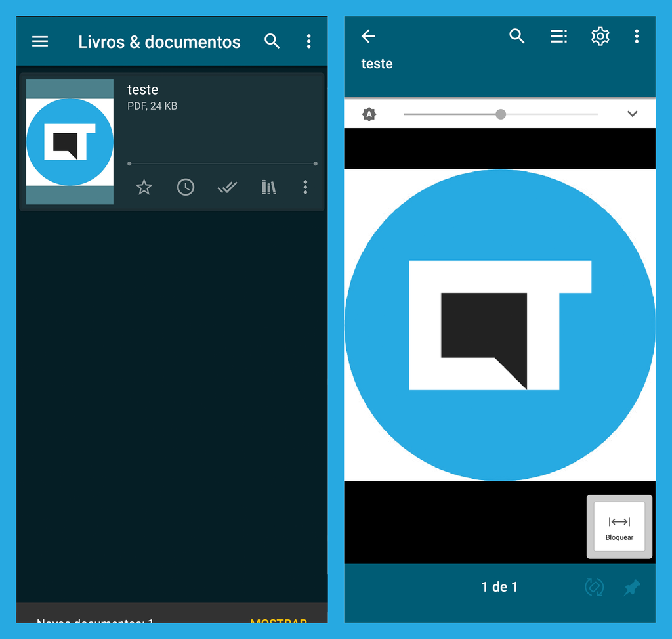The width and height of the screenshot is (672, 639).
Task: Toggle screen rotation lock icon
Action: [595, 587]
